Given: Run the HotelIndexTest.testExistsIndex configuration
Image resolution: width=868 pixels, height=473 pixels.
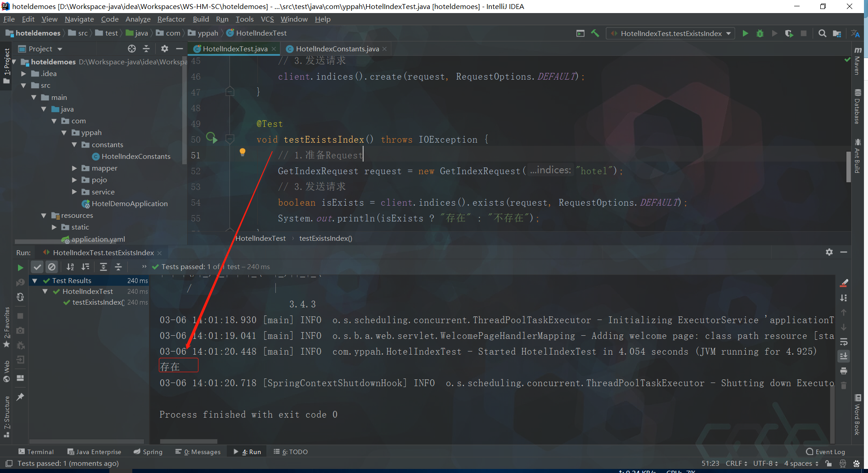Looking at the screenshot, I should (745, 33).
